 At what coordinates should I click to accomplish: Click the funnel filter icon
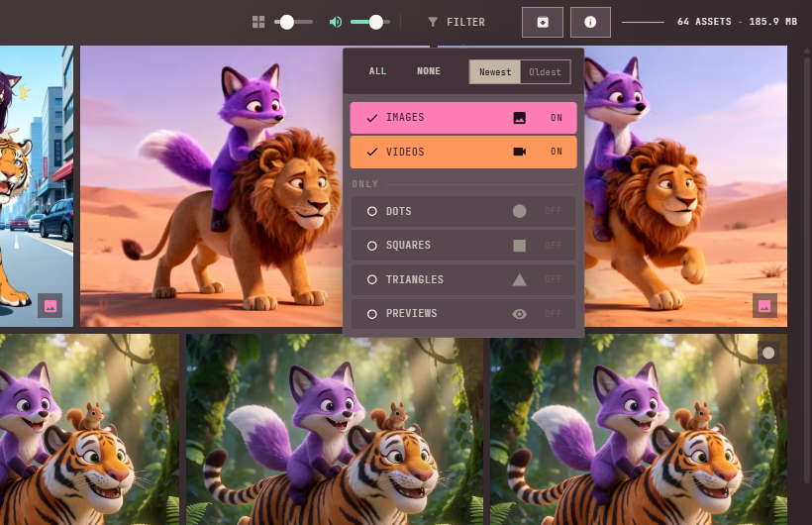[x=433, y=22]
